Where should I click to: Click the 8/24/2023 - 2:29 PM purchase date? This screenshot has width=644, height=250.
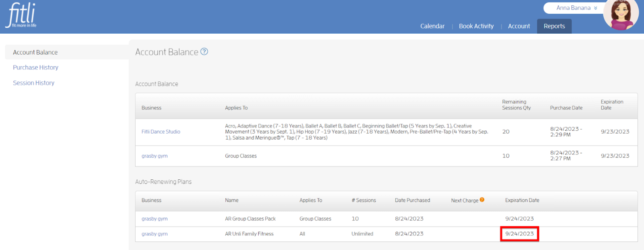pos(566,132)
